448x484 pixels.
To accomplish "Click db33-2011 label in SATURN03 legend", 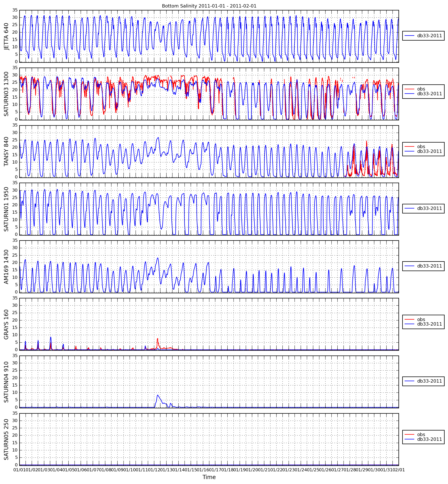I will click(429, 94).
